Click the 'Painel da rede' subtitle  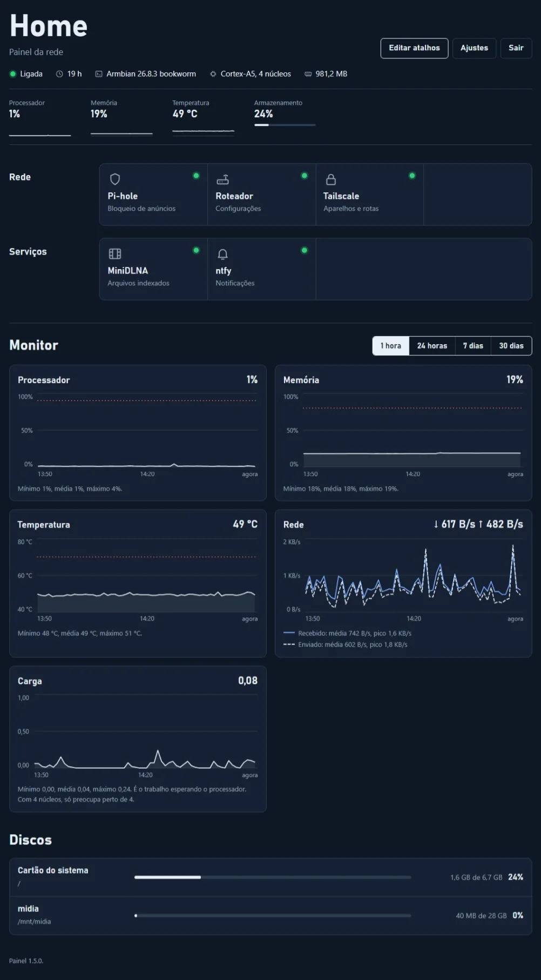tap(36, 52)
